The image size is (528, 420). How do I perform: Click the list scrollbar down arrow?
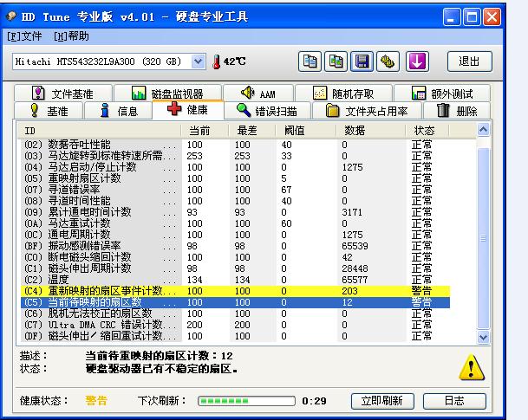pyautogui.click(x=483, y=336)
